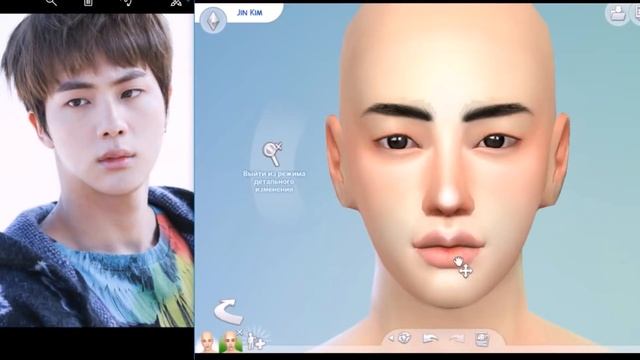This screenshot has width=640, height=360.
Task: Add a new Sim to the household
Action: [x=257, y=340]
